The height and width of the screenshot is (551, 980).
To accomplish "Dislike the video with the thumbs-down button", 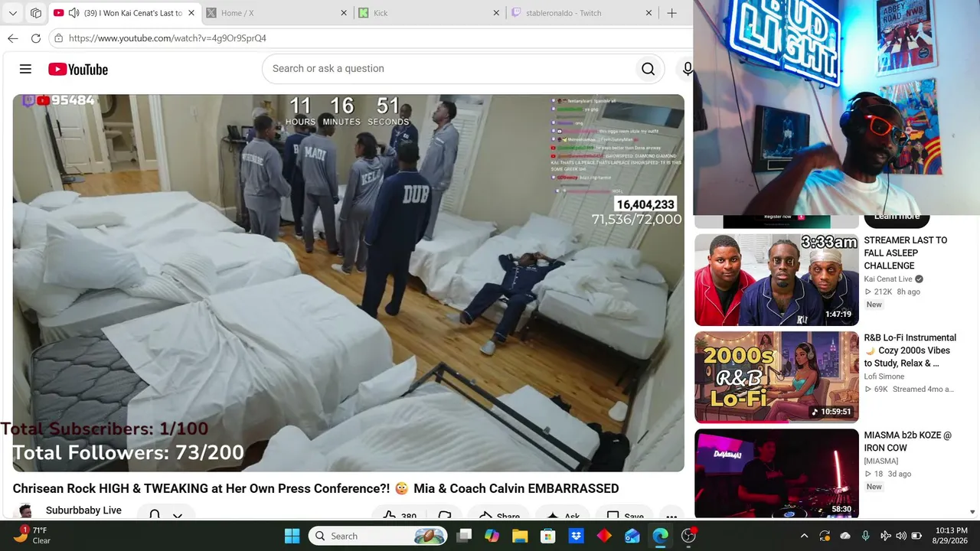I will pyautogui.click(x=445, y=517).
